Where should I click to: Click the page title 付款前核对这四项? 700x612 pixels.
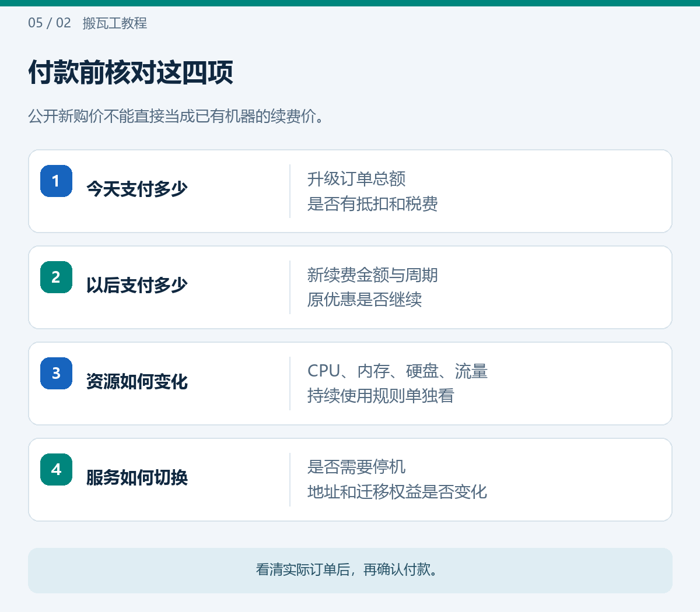[131, 73]
